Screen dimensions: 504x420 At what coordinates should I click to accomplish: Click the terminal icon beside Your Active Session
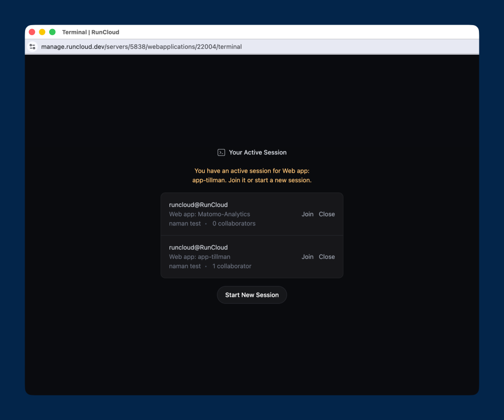221,153
